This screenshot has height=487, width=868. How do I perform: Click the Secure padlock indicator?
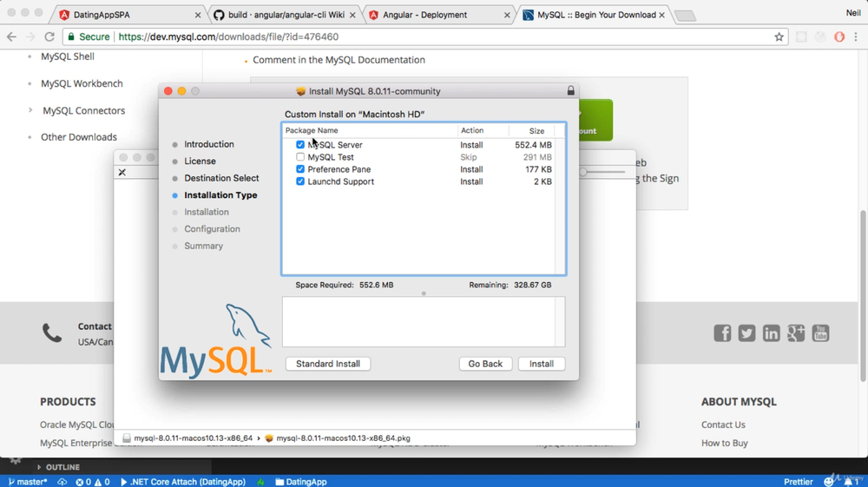(x=89, y=36)
